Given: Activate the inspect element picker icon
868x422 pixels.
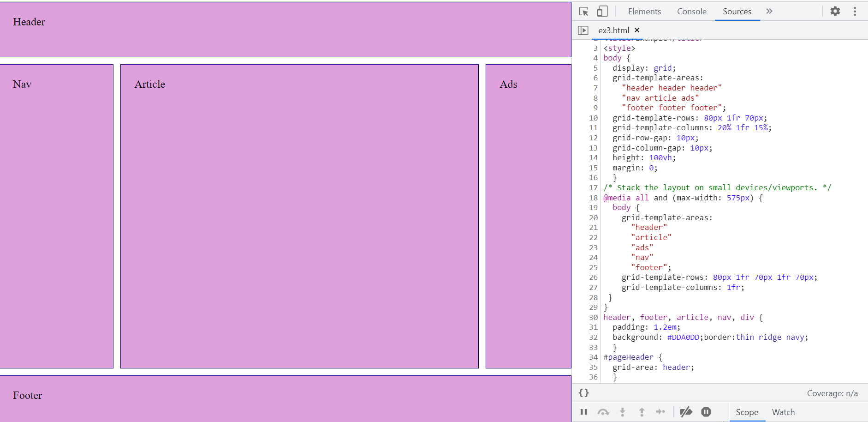Looking at the screenshot, I should 584,12.
